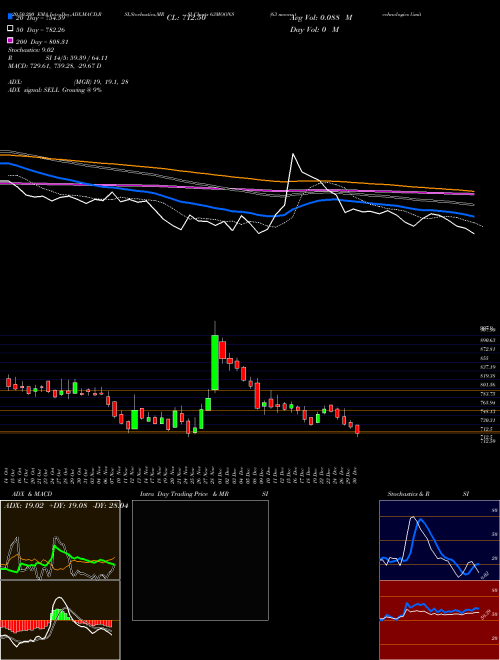Click the 'Day Vol: 0 M' label
The height and width of the screenshot is (660, 500).
pos(314,29)
